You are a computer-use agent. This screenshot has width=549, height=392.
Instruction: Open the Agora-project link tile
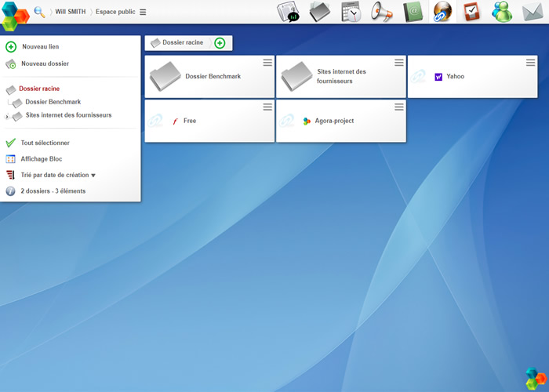pyautogui.click(x=333, y=121)
